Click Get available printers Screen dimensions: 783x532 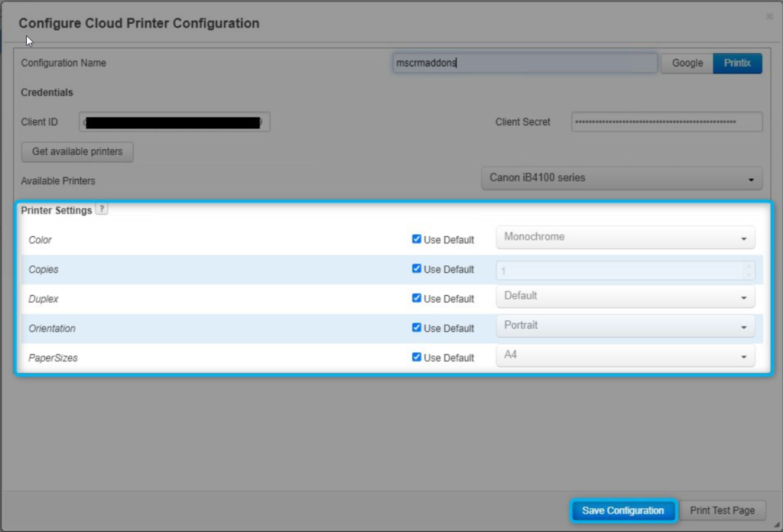tap(76, 151)
